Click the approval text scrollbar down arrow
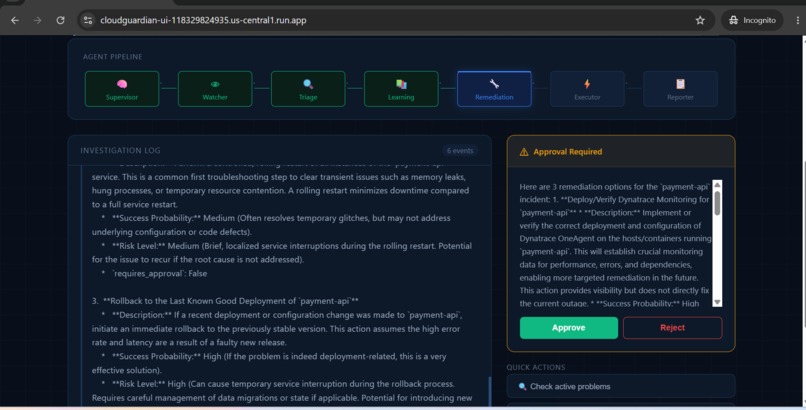 pos(717,303)
